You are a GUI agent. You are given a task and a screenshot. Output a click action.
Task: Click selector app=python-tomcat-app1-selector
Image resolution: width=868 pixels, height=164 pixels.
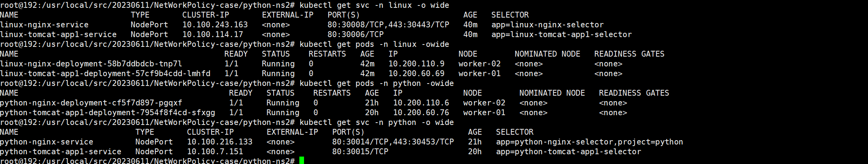point(568,152)
